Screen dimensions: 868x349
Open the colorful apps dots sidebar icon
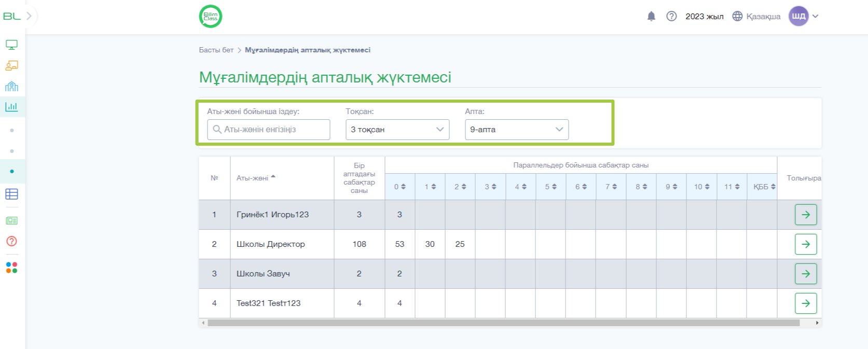point(11,268)
